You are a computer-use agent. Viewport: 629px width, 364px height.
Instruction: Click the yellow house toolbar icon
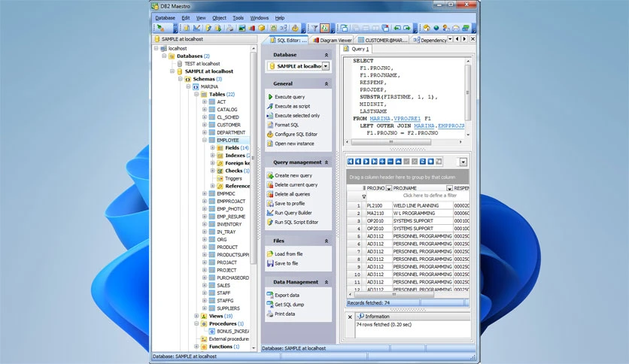pos(427,28)
